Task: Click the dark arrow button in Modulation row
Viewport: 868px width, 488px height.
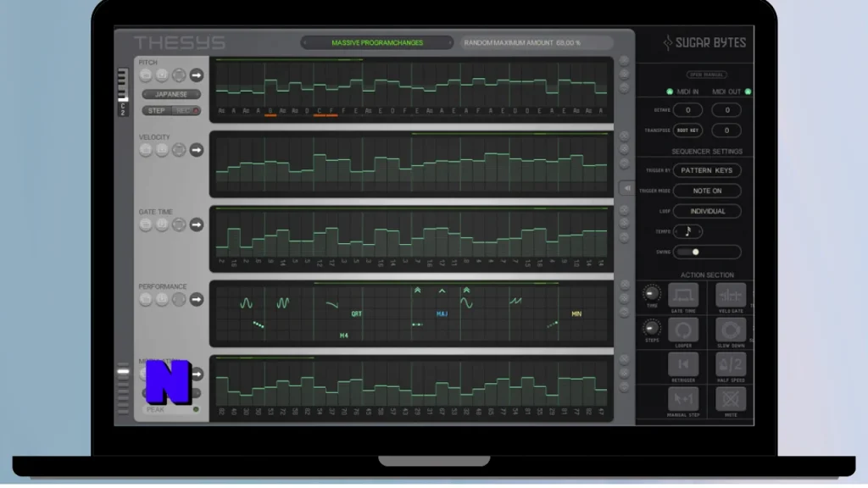Action: [197, 374]
